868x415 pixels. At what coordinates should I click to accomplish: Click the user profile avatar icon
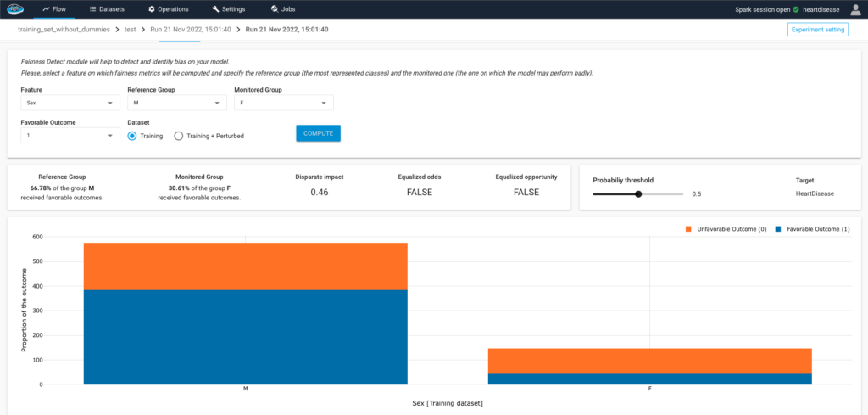coord(855,9)
